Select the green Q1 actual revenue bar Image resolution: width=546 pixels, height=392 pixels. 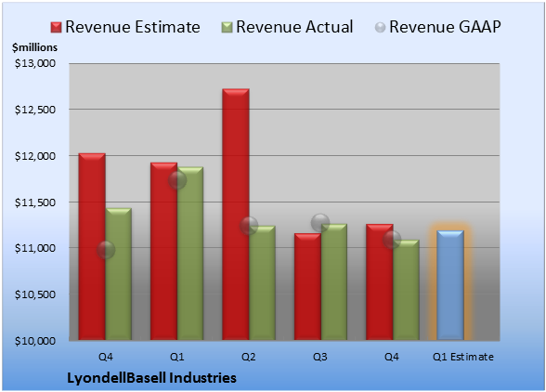click(190, 254)
